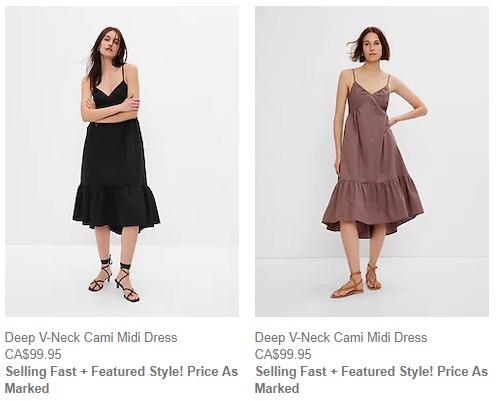Click the short-haired model's face
502x401 pixels.
pos(371,47)
